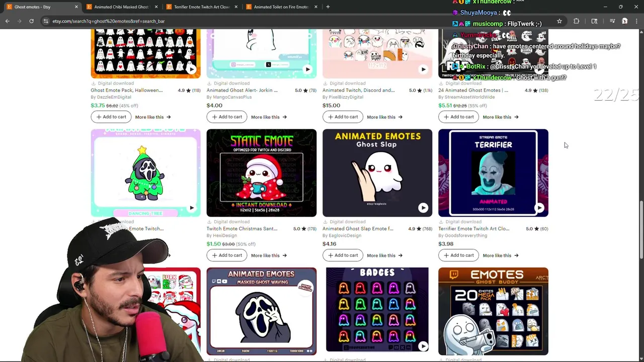This screenshot has width=644, height=362.
Task: Close the Animated Chibi Masked Ghost tab
Action: (x=156, y=7)
